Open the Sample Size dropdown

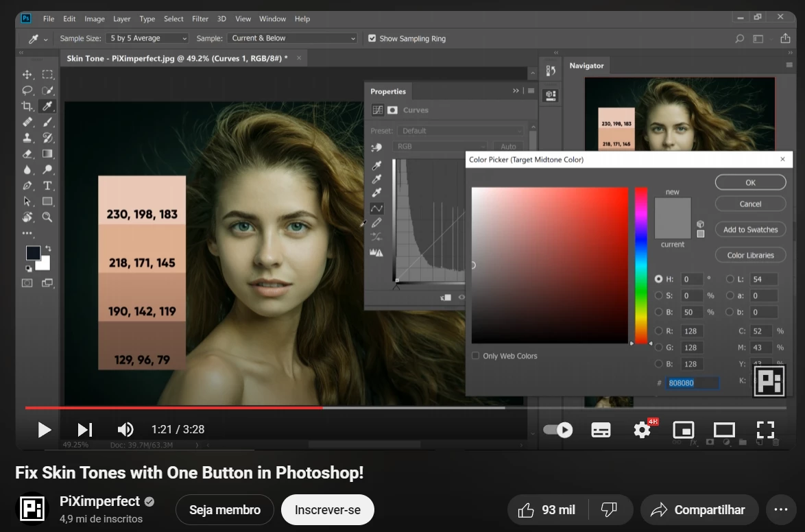tap(148, 38)
